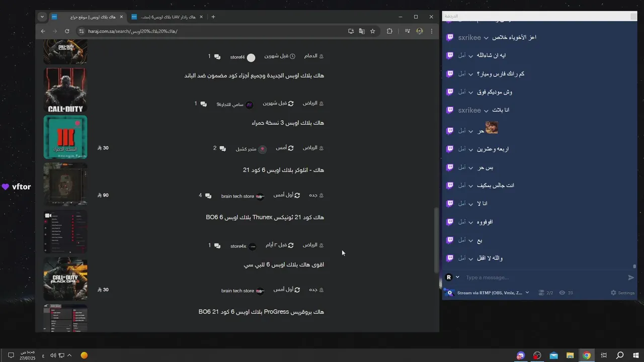Bookmark this page with the star icon
The width and height of the screenshot is (644, 362).
pyautogui.click(x=373, y=31)
